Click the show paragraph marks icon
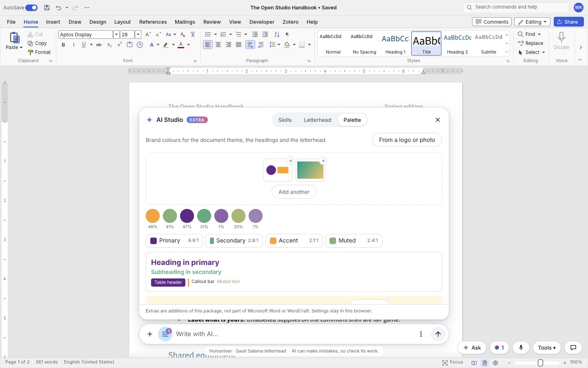 point(287,34)
